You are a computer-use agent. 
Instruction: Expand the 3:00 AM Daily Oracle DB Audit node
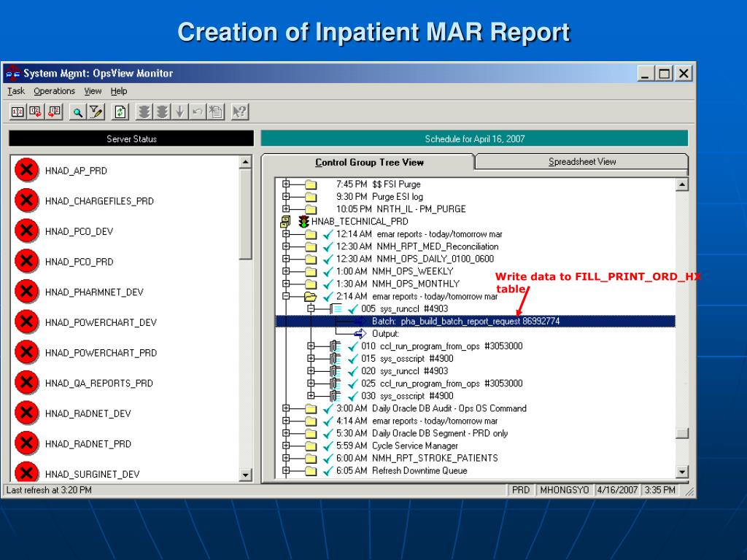[286, 408]
